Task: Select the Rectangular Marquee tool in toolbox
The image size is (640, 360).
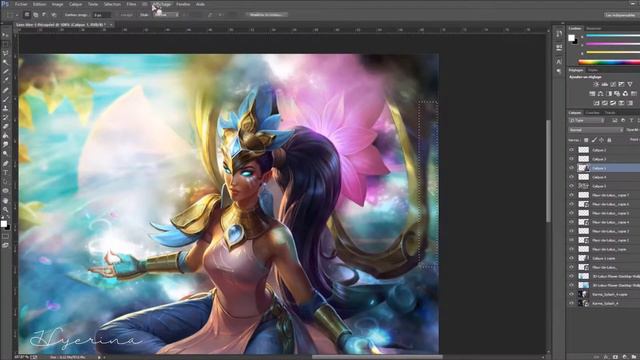Action: click(5, 44)
